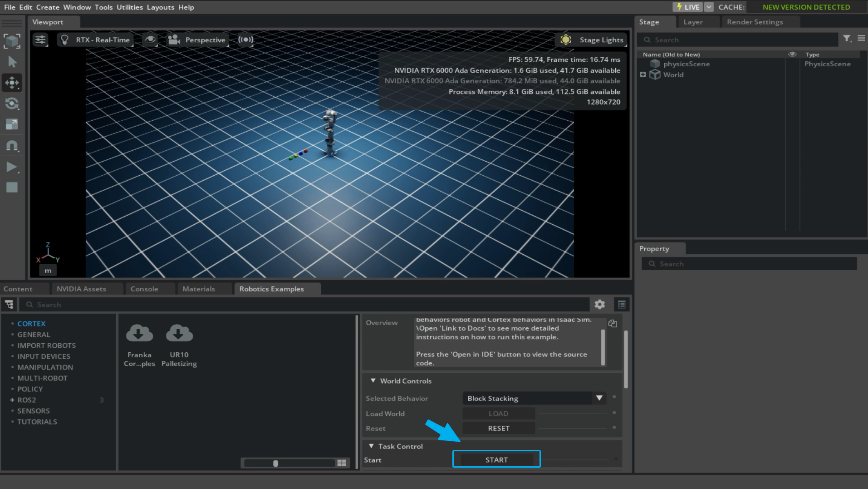Screen dimensions: 868x489
Task: Open the Stage filter funnel icon
Action: click(x=847, y=39)
